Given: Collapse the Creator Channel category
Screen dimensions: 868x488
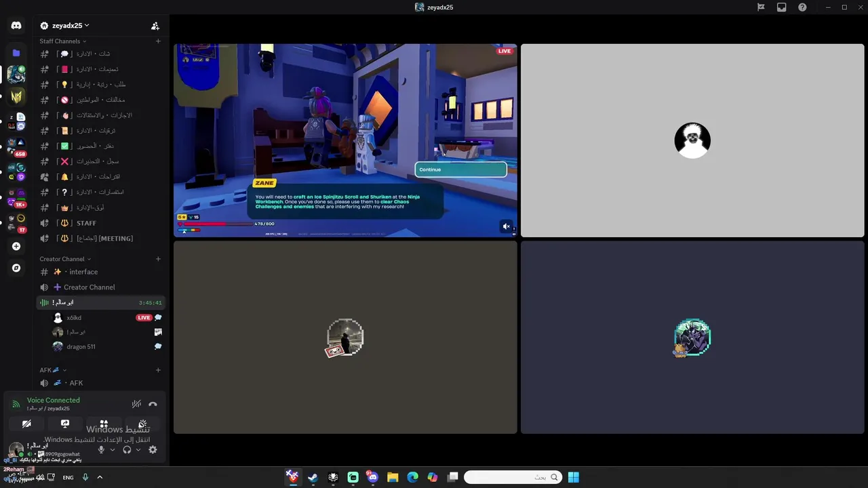Looking at the screenshot, I should pos(64,259).
